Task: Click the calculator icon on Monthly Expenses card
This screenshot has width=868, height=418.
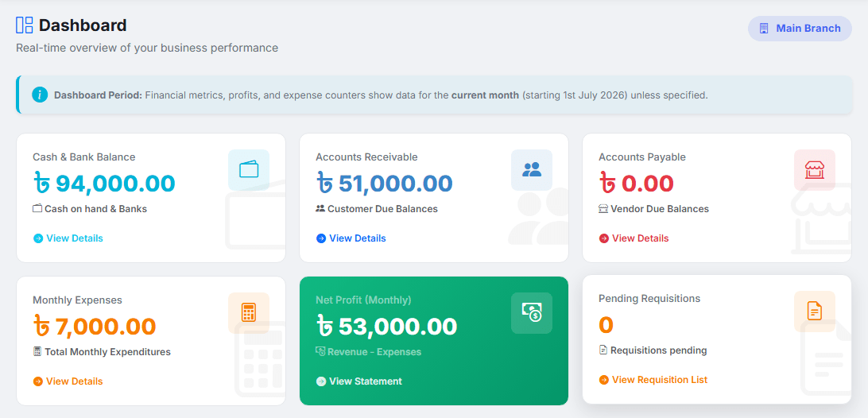Action: (x=249, y=312)
